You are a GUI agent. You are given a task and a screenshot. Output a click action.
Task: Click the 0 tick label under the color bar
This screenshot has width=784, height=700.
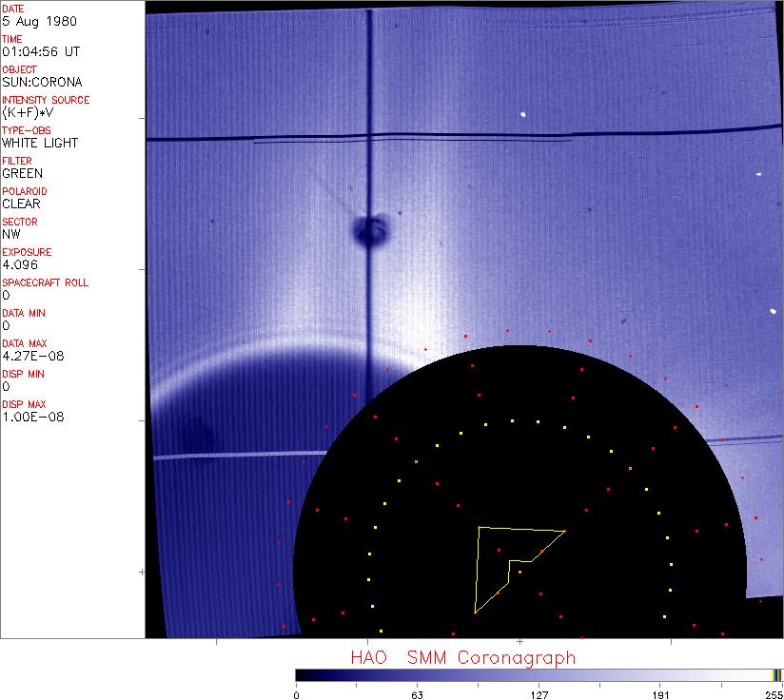pos(297,695)
